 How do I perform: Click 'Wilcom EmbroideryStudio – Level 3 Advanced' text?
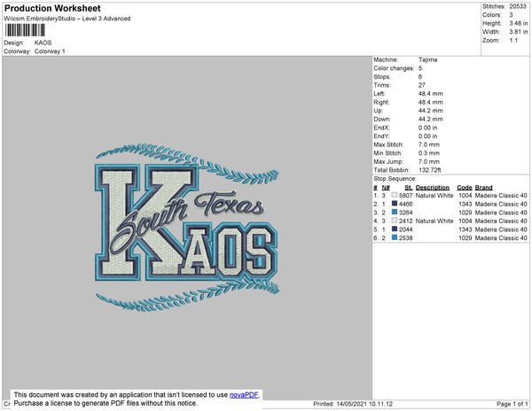(x=67, y=19)
